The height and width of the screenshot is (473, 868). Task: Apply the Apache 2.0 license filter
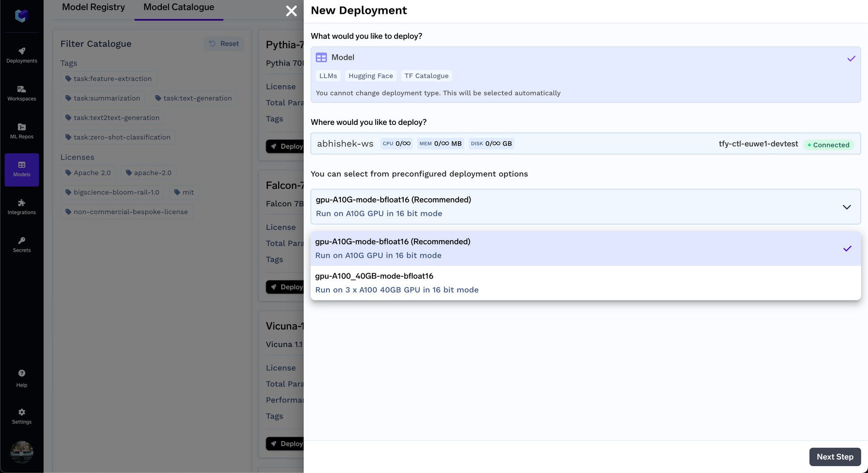coord(88,173)
